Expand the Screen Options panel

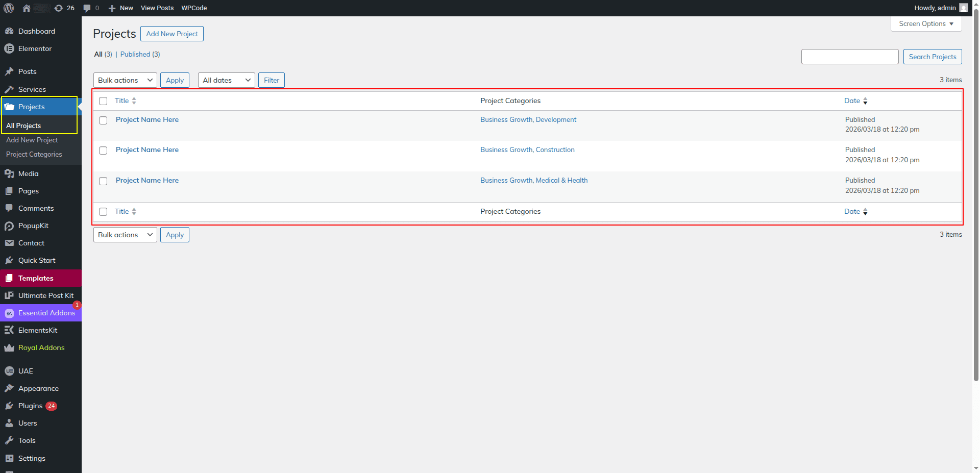click(x=926, y=23)
